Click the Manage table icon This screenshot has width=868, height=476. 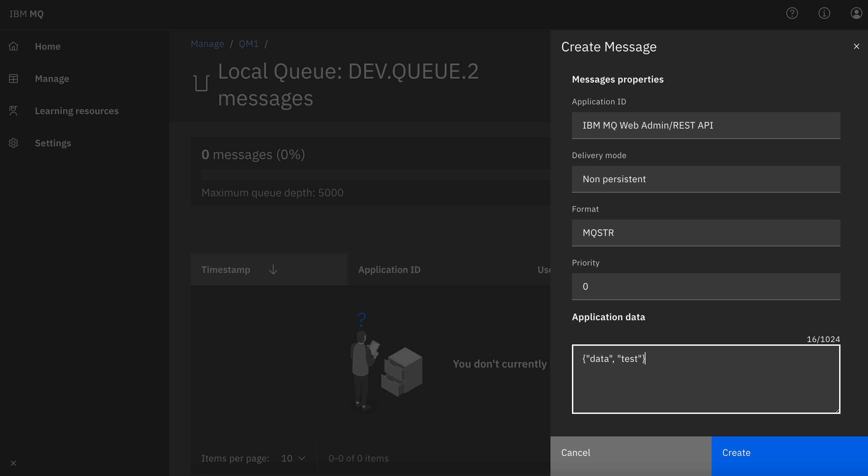[13, 79]
